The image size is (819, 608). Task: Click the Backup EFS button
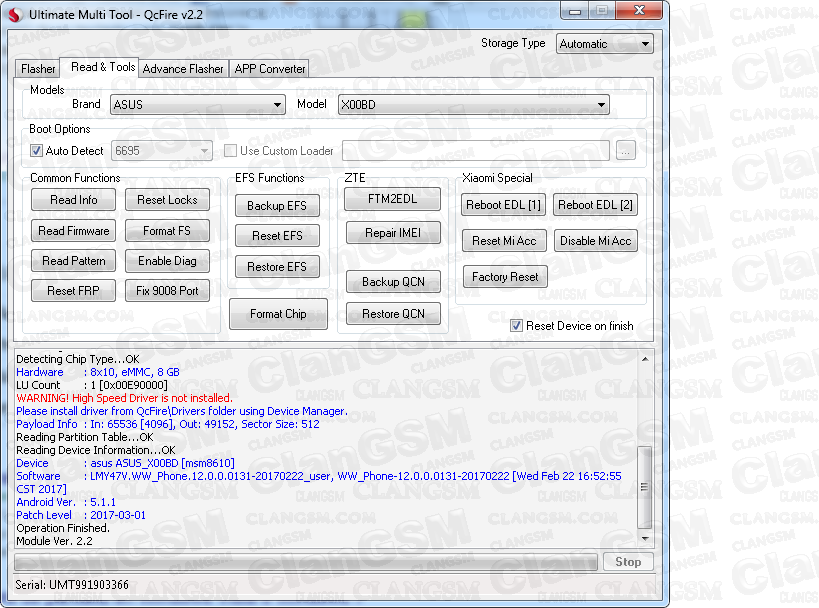[x=277, y=206]
